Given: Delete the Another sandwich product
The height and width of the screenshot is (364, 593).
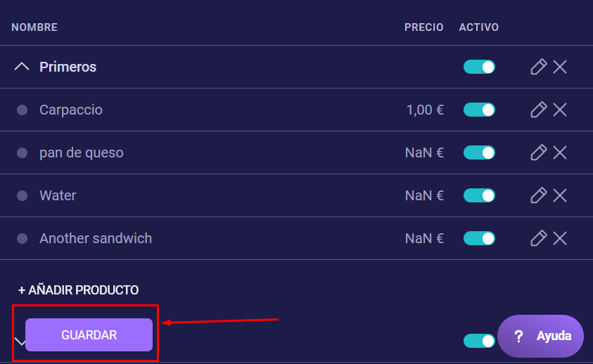Looking at the screenshot, I should (560, 238).
